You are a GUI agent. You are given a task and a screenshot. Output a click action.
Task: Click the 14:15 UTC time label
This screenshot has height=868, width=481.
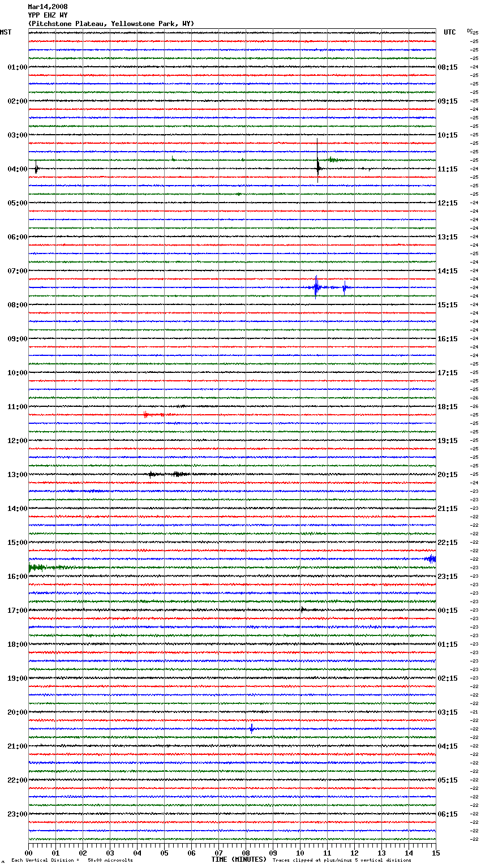pyautogui.click(x=448, y=271)
